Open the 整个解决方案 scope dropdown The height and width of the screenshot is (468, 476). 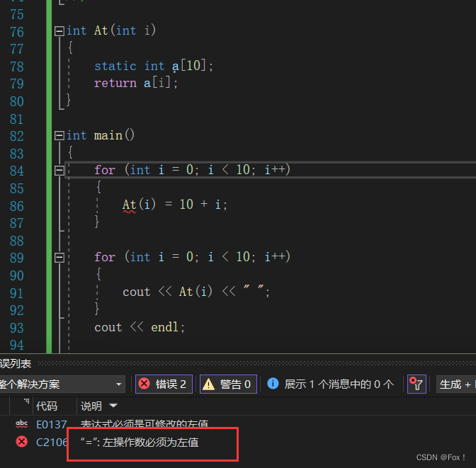tap(62, 384)
